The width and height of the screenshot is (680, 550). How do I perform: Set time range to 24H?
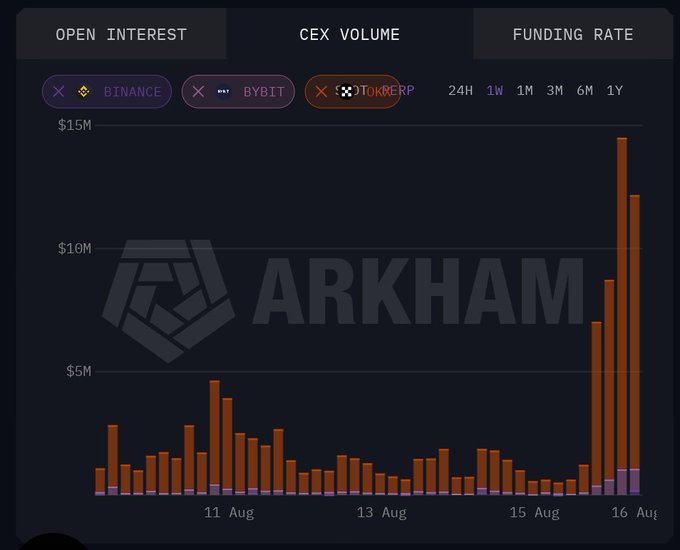click(460, 90)
